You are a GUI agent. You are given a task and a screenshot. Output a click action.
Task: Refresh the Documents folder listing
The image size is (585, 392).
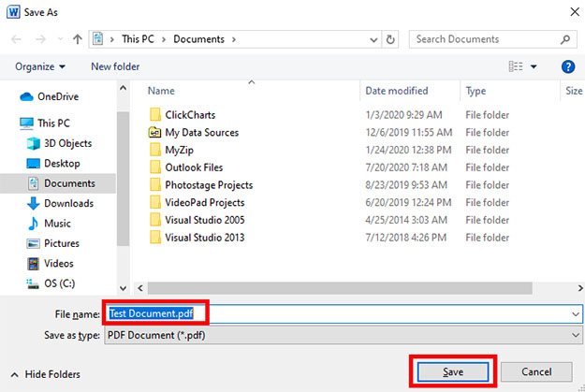tap(390, 39)
